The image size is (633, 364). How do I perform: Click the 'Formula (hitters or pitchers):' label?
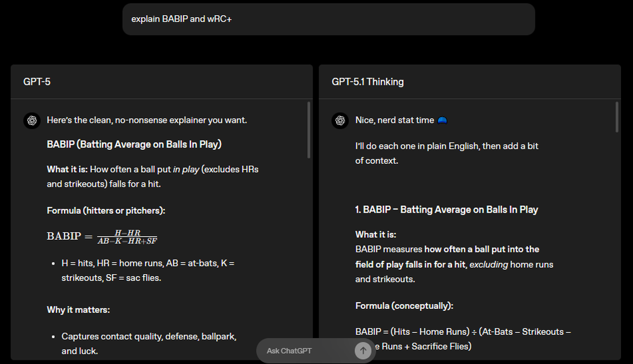point(106,211)
